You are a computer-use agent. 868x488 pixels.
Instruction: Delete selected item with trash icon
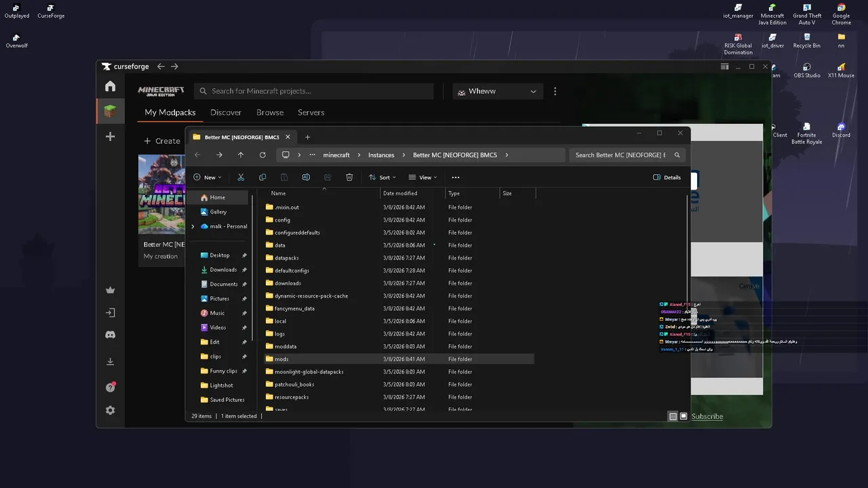click(349, 177)
